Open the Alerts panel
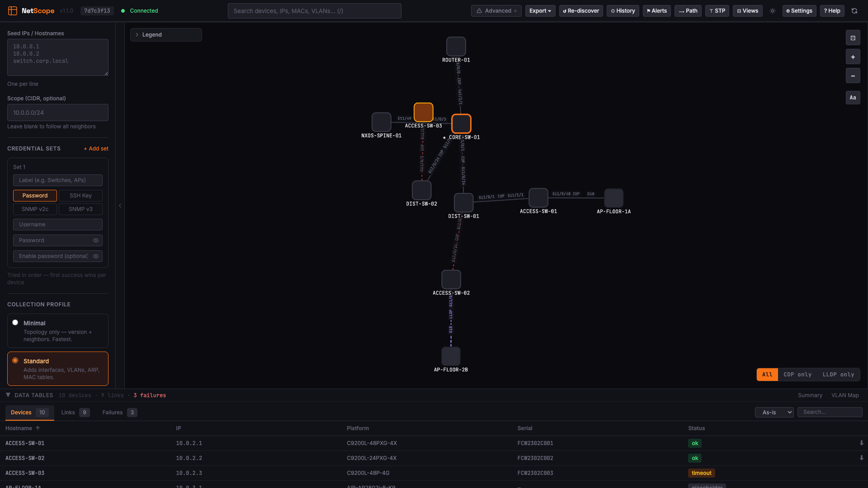 coord(656,11)
